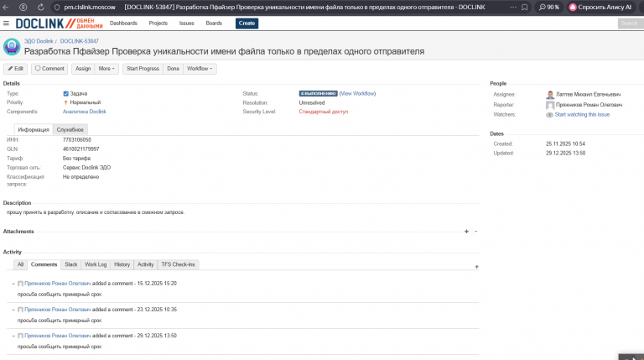Open the View Workflow link
Screen dimensions: 644x360
tap(358, 94)
